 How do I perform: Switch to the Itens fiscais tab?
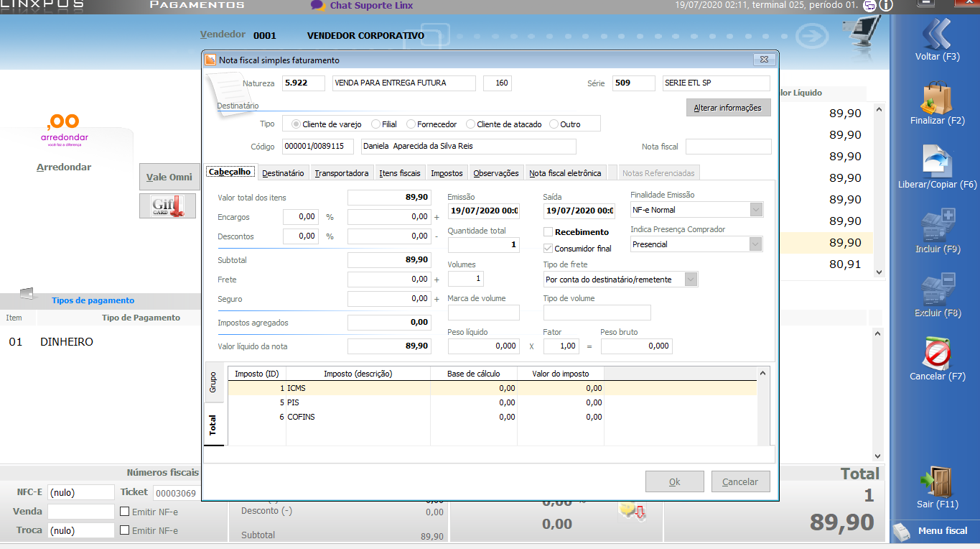(x=400, y=173)
